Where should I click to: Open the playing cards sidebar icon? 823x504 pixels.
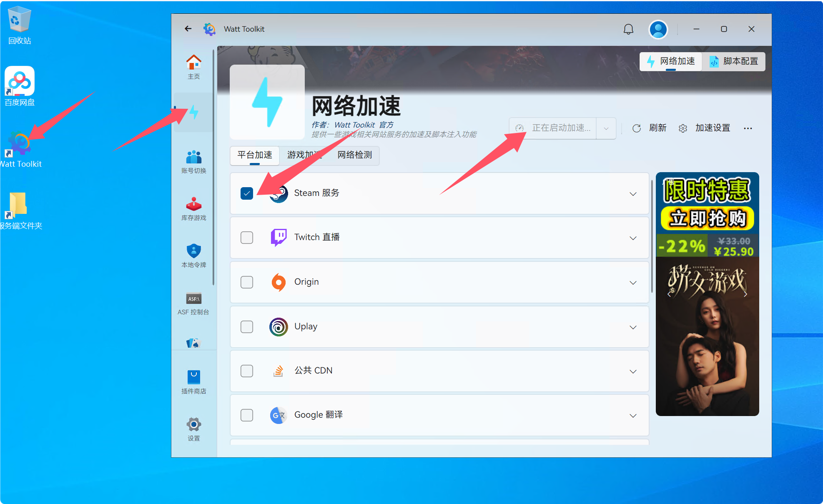(193, 343)
